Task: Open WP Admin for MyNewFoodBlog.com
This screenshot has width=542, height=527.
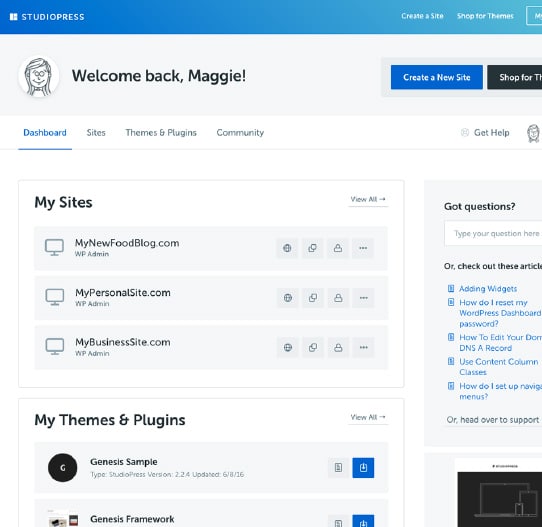Action: point(92,254)
